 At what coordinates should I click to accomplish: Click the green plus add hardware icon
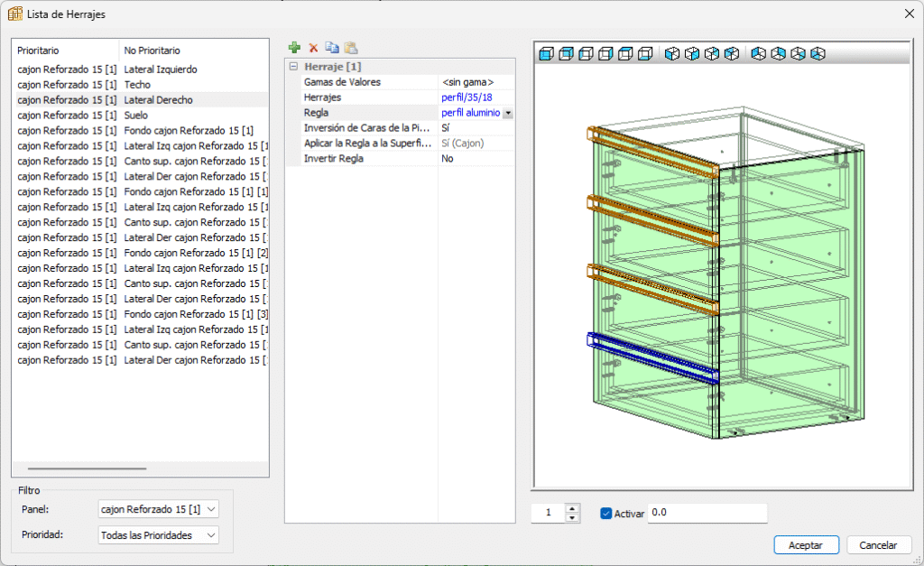[294, 48]
